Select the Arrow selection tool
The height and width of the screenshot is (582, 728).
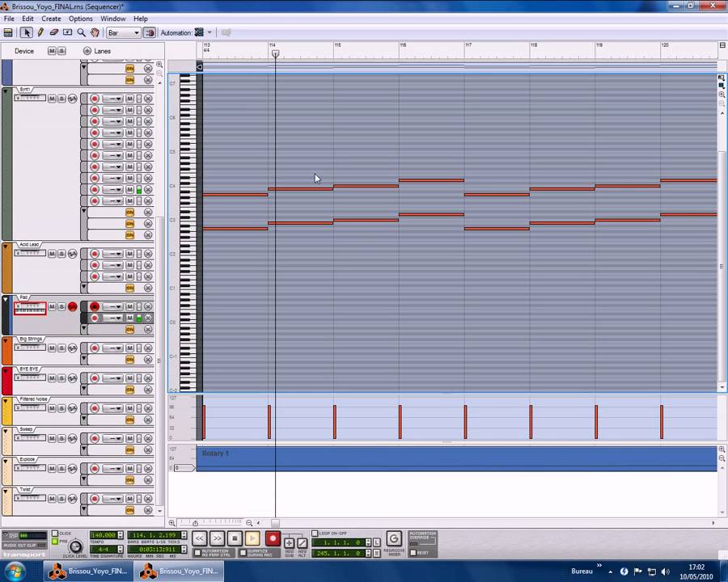tap(27, 32)
